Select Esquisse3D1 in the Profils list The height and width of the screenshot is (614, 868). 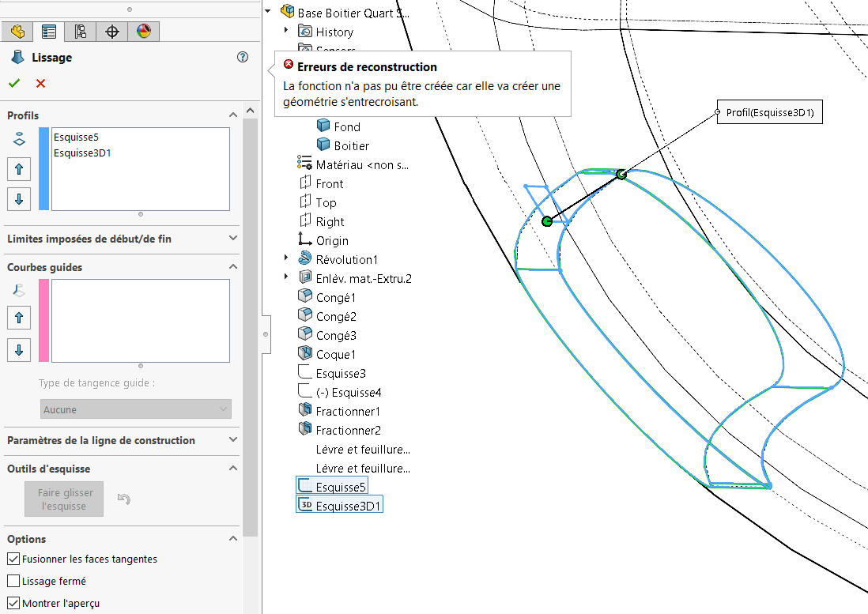pos(82,153)
